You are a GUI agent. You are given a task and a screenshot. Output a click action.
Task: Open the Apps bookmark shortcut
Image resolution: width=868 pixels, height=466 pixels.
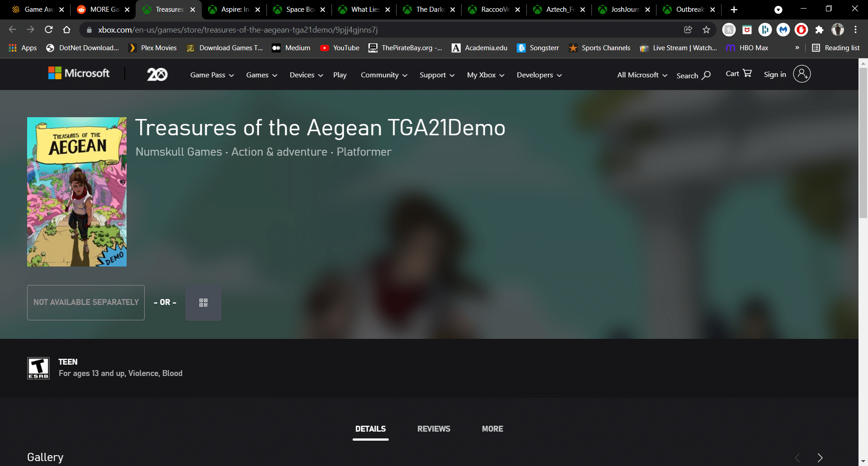[x=23, y=48]
